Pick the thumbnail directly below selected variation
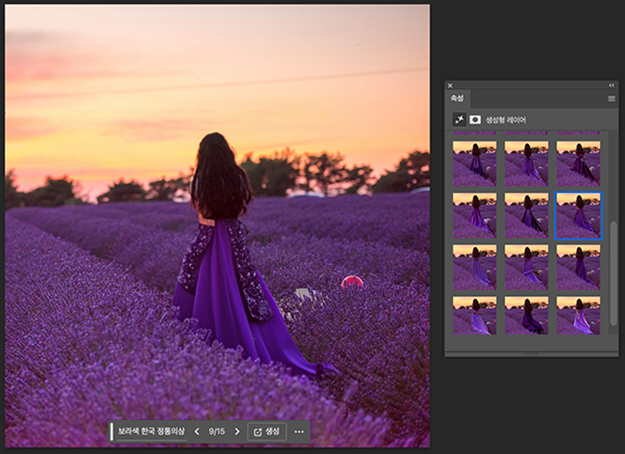This screenshot has height=454, width=625. pyautogui.click(x=578, y=266)
